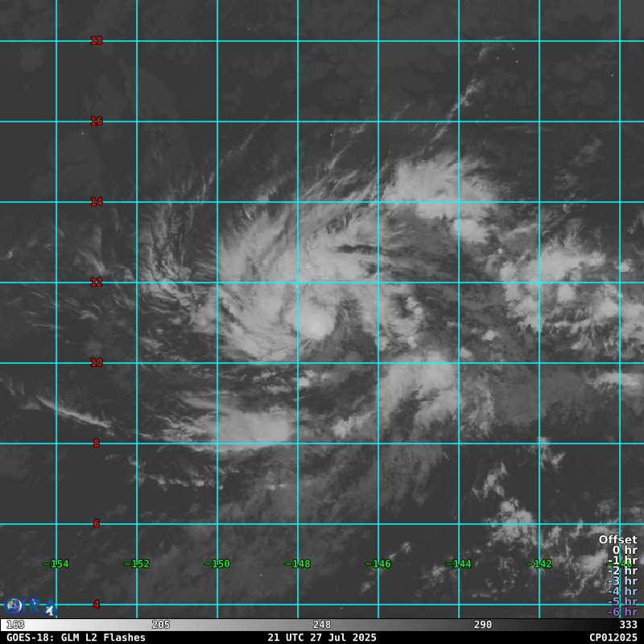Click the -144 longitude label
Image resolution: width=644 pixels, height=644 pixels.
(458, 564)
